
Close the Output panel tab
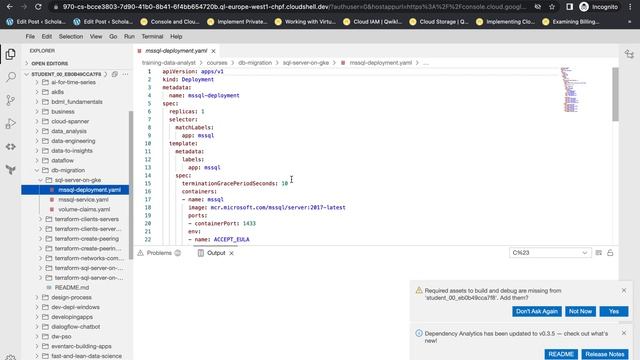coord(231,253)
